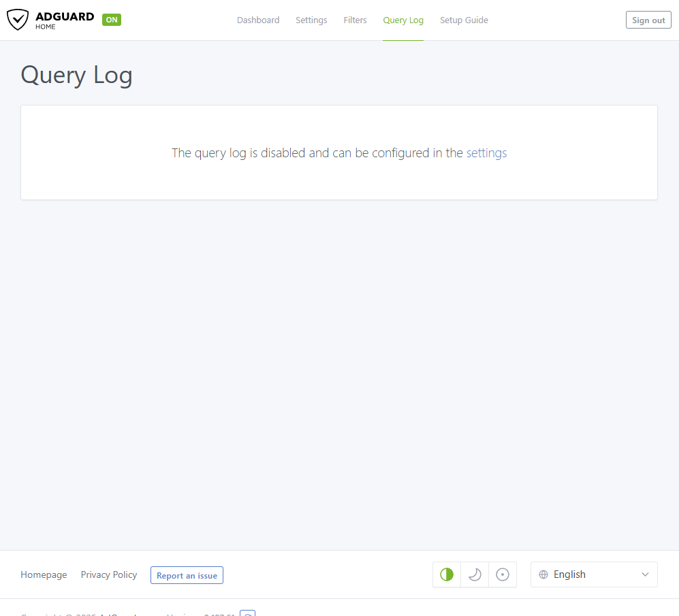
Task: Open the Settings menu in navigation
Action: tap(311, 20)
